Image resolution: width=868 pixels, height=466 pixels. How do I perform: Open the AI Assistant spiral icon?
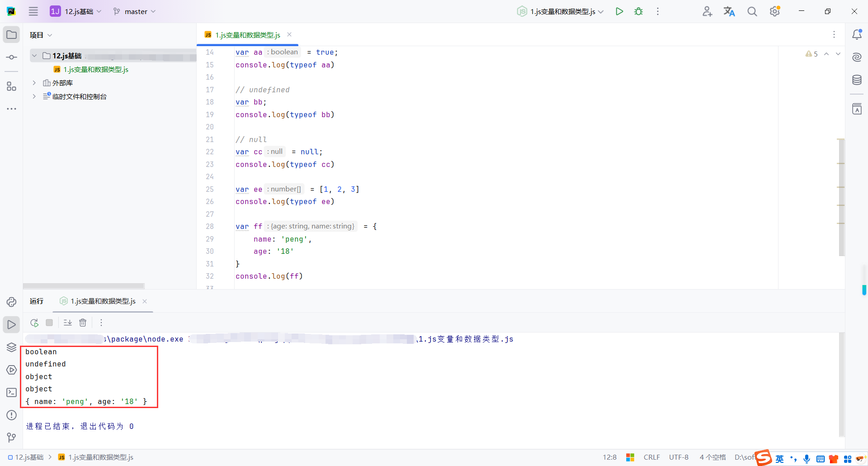857,57
